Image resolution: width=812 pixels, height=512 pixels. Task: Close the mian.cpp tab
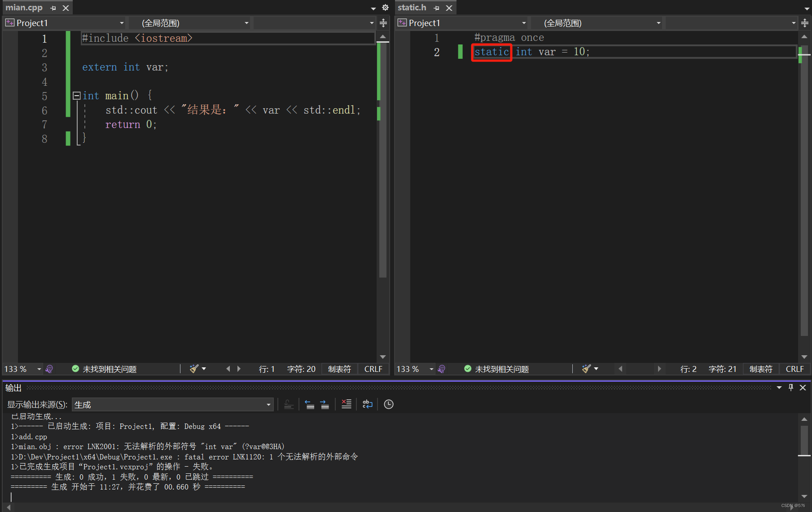(x=66, y=8)
